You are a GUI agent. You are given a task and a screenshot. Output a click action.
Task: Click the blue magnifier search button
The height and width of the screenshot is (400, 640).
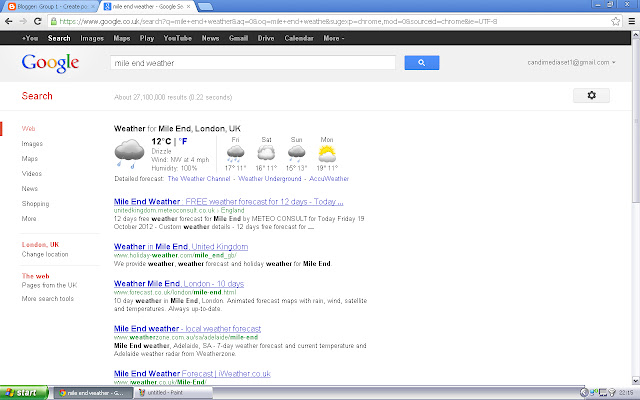coord(422,63)
